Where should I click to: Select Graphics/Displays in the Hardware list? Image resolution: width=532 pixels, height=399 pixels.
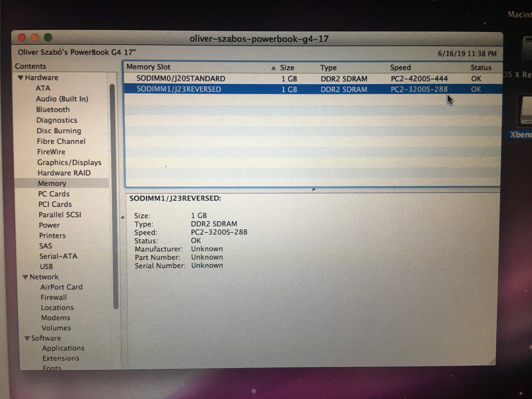pos(69,163)
